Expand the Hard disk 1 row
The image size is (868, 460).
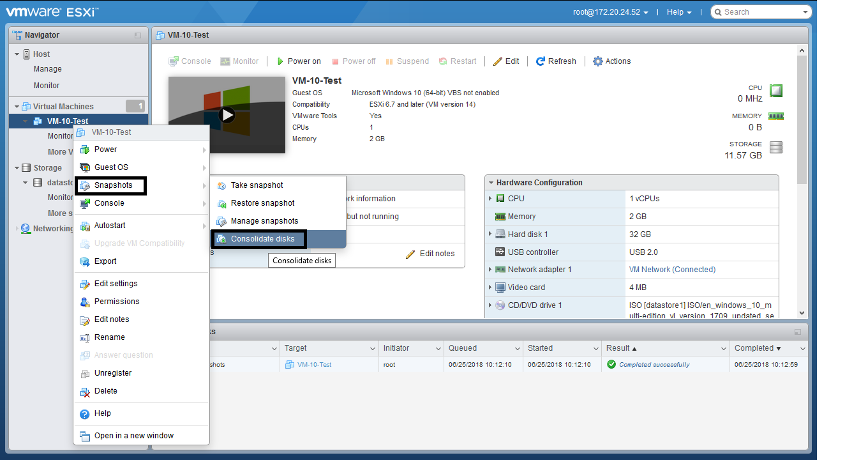[x=490, y=234]
